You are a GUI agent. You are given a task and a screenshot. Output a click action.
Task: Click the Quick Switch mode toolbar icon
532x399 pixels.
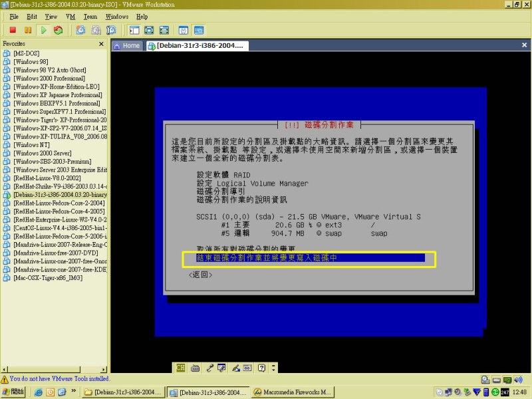[149, 30]
